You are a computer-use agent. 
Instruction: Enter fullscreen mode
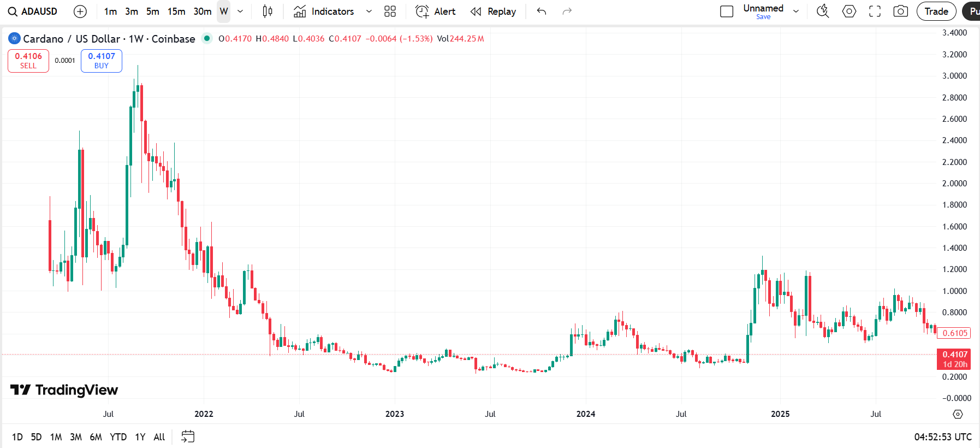[x=875, y=11]
